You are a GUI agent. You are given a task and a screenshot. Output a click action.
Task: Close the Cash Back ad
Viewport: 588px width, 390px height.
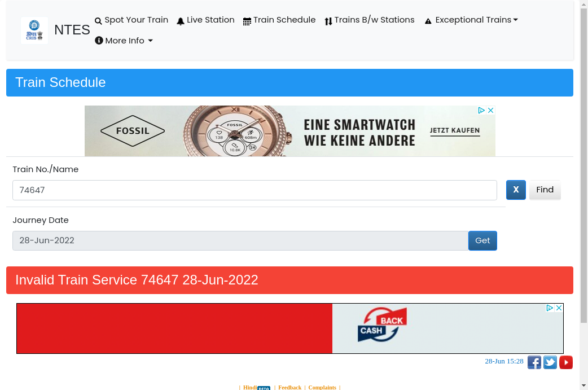tap(559, 308)
